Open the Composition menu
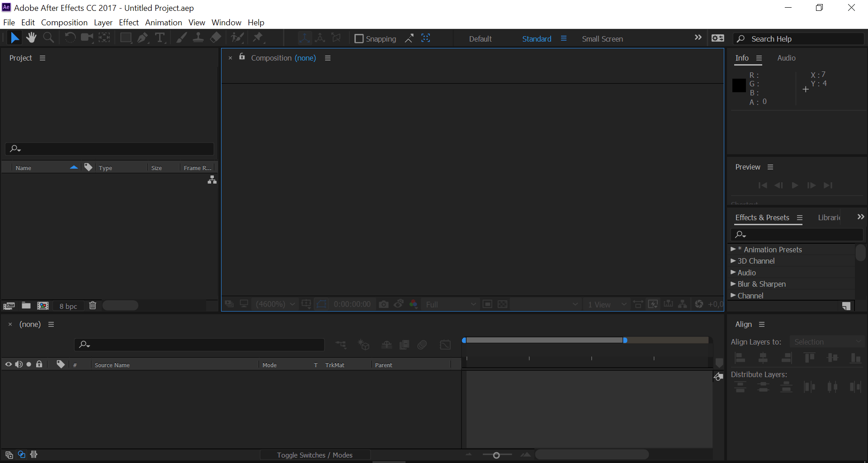 pyautogui.click(x=64, y=22)
